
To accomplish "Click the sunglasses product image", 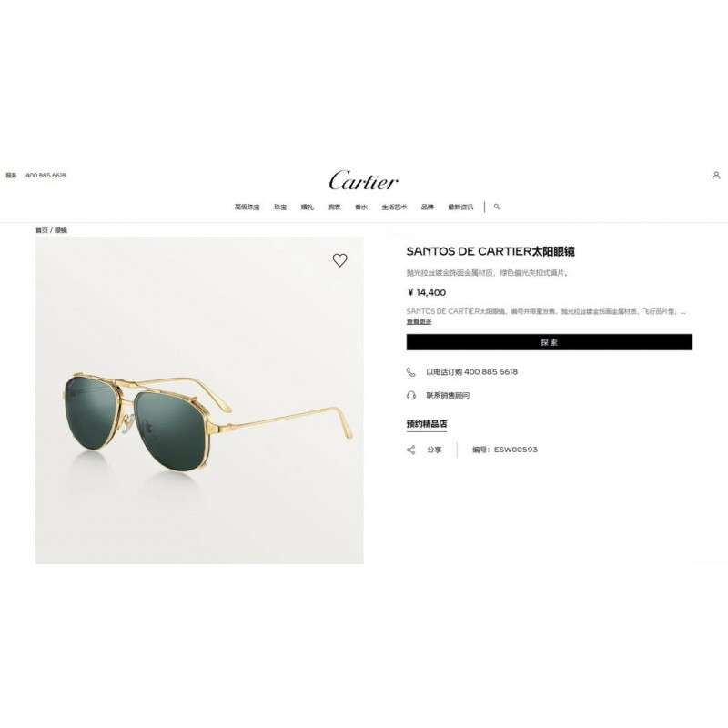I will [x=199, y=400].
